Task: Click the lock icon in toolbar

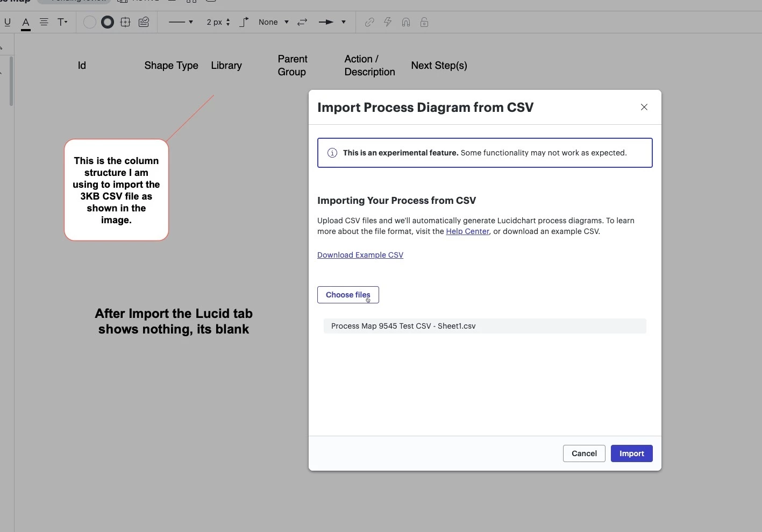Action: 424,22
